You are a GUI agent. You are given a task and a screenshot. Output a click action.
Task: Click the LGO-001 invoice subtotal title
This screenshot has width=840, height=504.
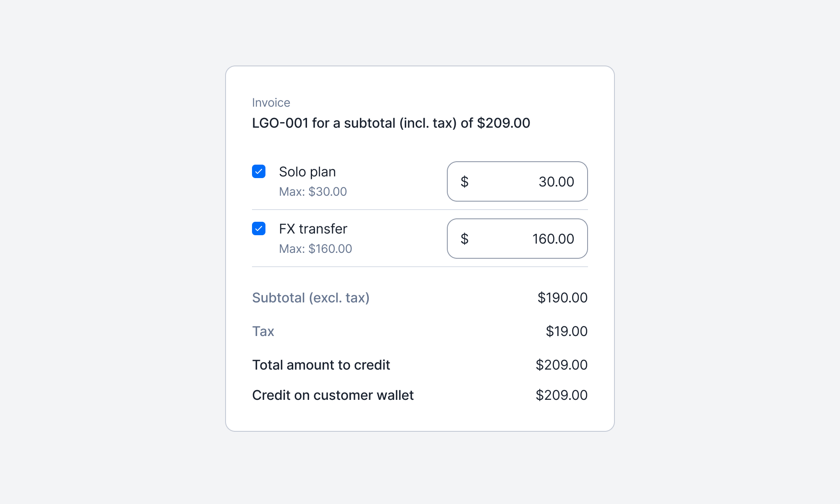coord(391,123)
